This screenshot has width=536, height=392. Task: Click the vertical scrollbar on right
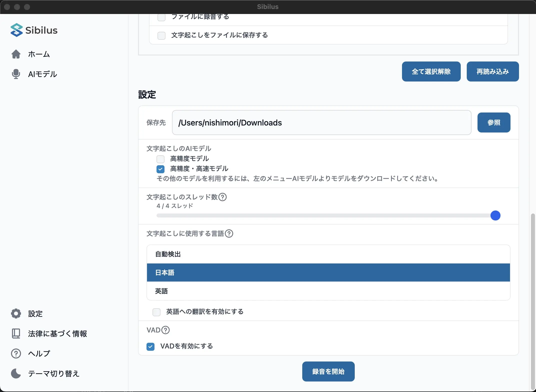[532, 301]
